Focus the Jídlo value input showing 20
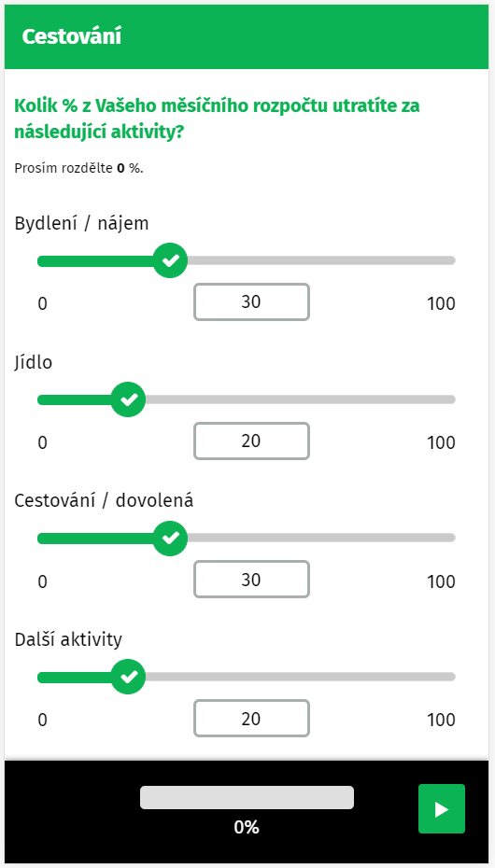This screenshot has width=495, height=868. coord(251,441)
